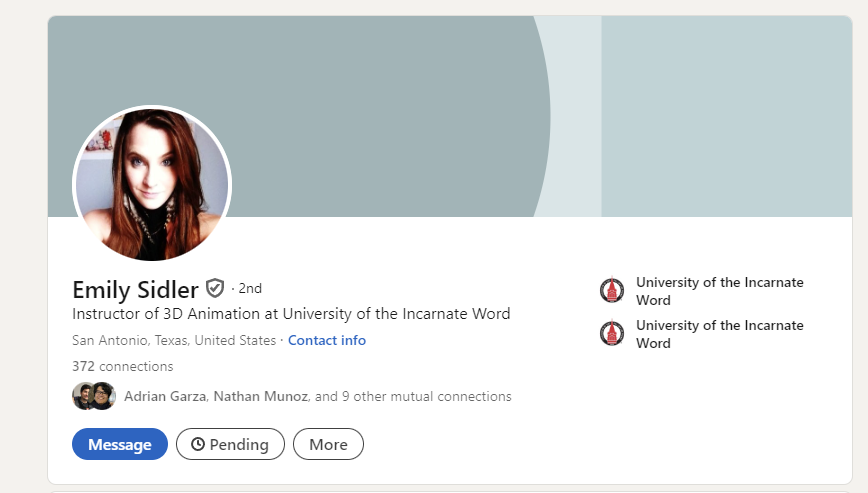Open the circular profile photo
The height and width of the screenshot is (493, 868).
click(x=152, y=183)
